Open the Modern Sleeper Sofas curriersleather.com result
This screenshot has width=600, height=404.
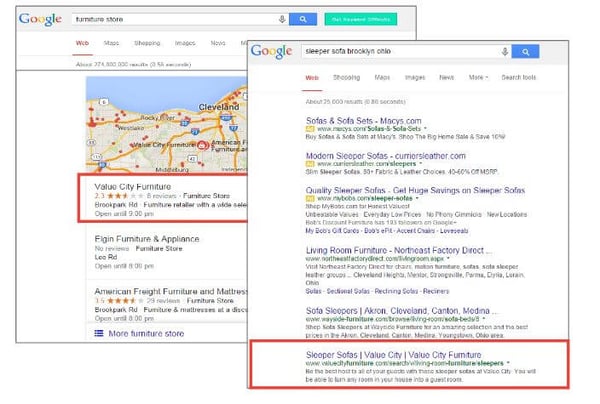tap(385, 156)
